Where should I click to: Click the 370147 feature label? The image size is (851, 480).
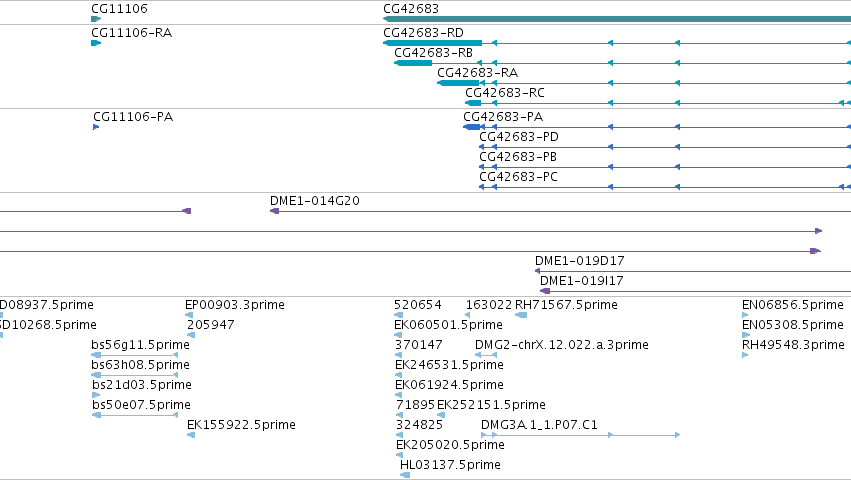[x=418, y=345]
